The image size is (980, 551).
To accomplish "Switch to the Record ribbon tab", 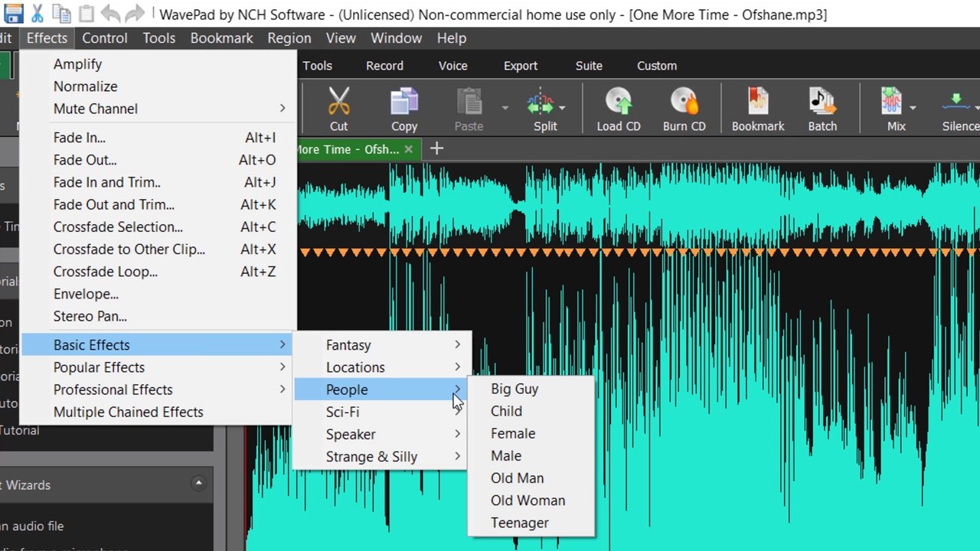I will click(x=384, y=66).
